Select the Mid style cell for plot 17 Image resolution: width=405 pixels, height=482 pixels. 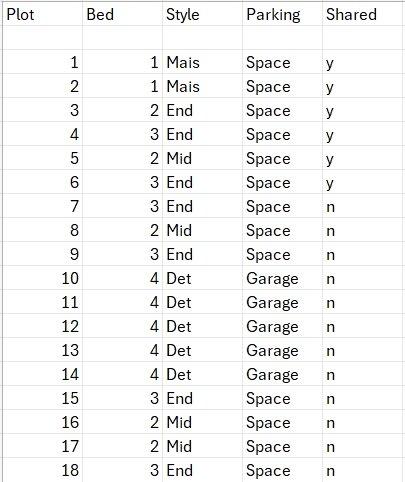(x=203, y=446)
